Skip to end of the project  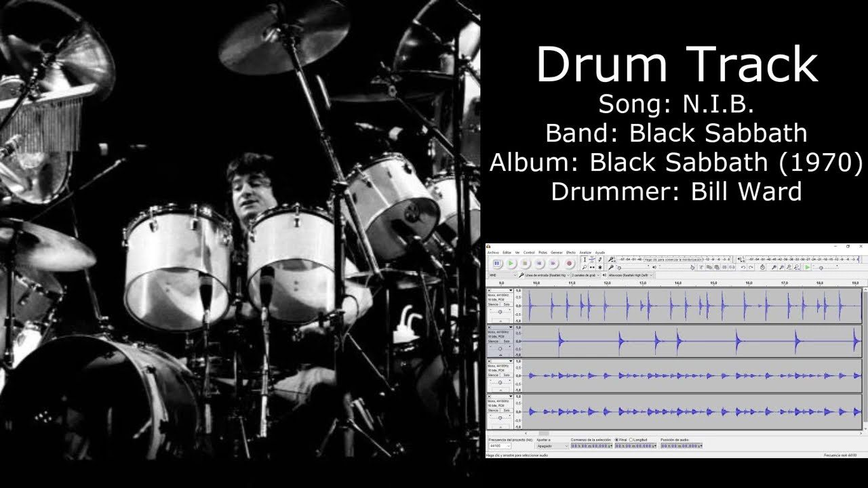553,263
